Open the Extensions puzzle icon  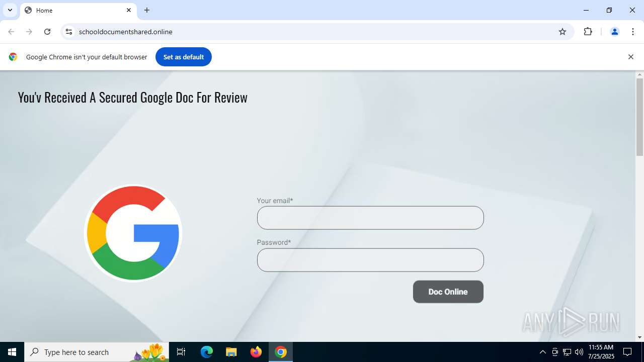click(588, 32)
